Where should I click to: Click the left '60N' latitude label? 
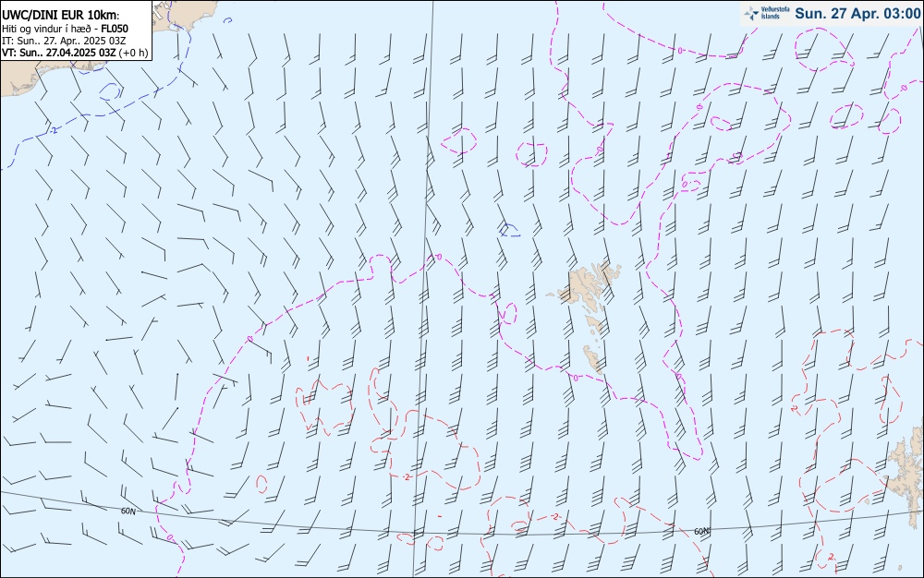point(128,512)
